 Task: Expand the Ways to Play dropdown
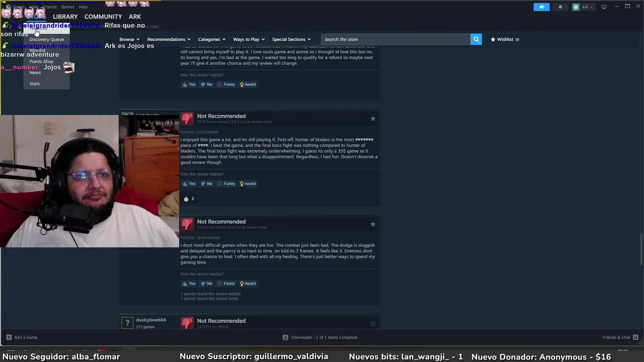pos(249,39)
